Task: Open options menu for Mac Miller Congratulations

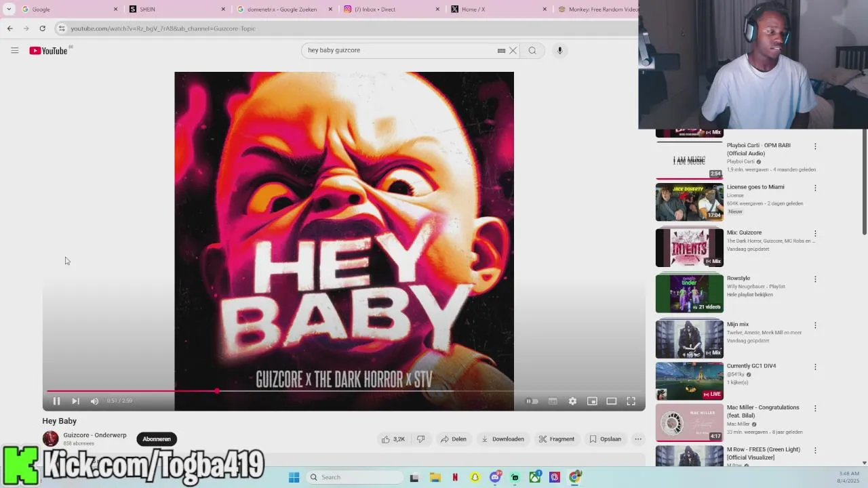Action: (x=815, y=409)
